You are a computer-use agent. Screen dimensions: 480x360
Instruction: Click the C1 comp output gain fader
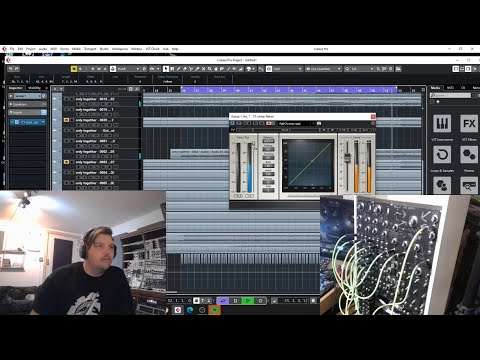347,157
